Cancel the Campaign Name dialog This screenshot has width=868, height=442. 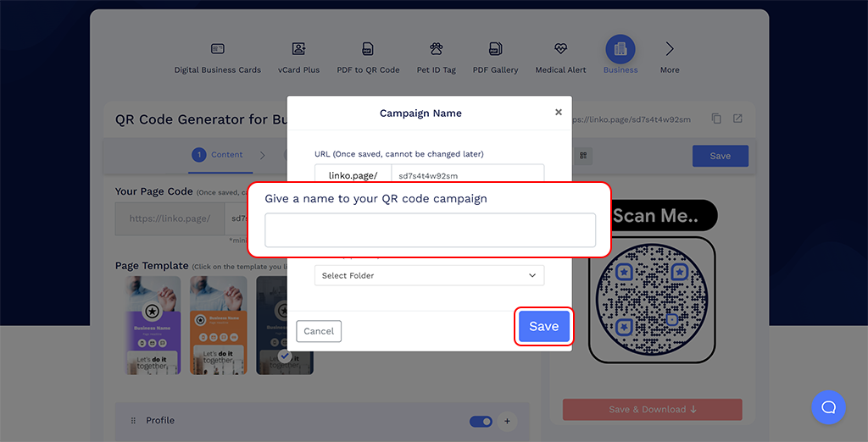(319, 331)
